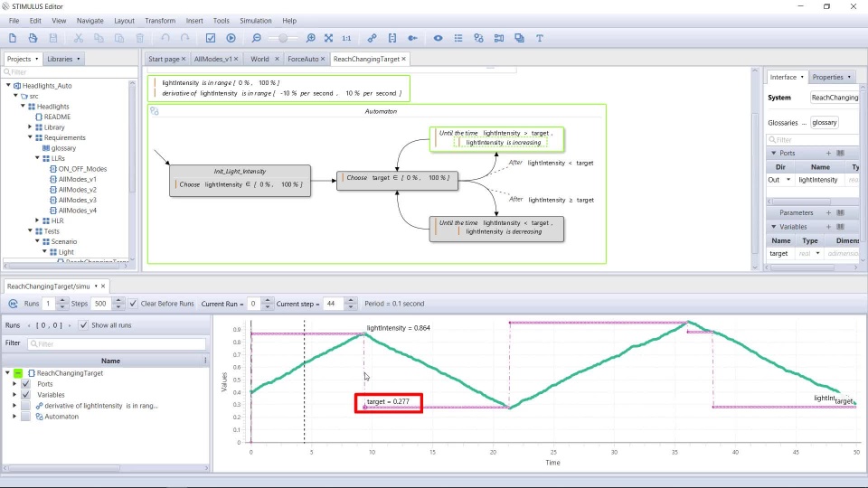868x488 pixels.
Task: Click the text T toolbar icon
Action: coord(540,38)
